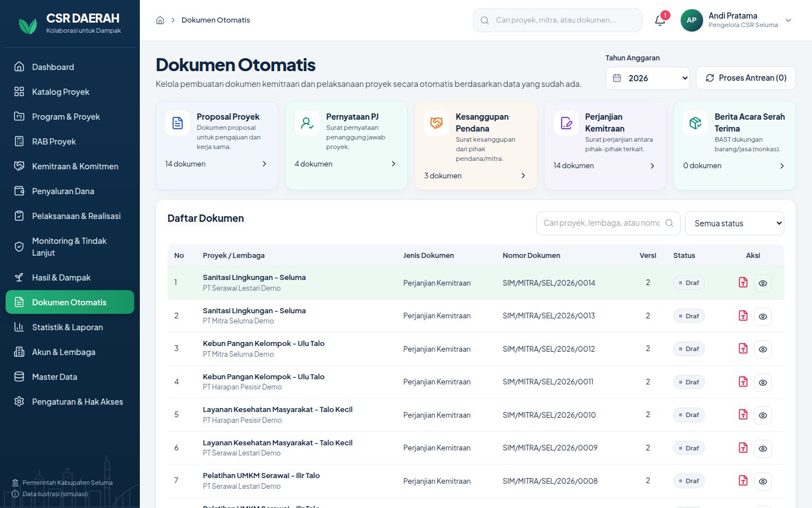Open Statistik & Laporan in the sidebar
The height and width of the screenshot is (508, 812).
[70, 327]
